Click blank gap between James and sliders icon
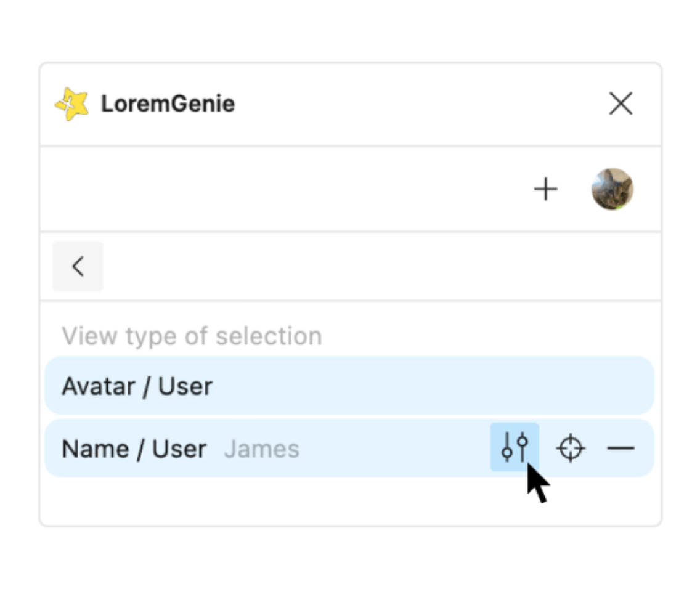 [x=394, y=449]
